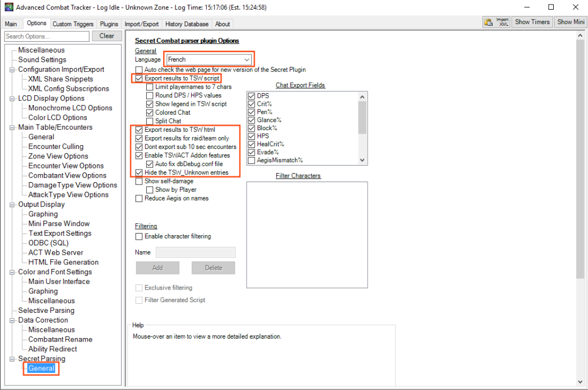Uncheck HealCrit% export field
The image size is (588, 390).
point(251,144)
